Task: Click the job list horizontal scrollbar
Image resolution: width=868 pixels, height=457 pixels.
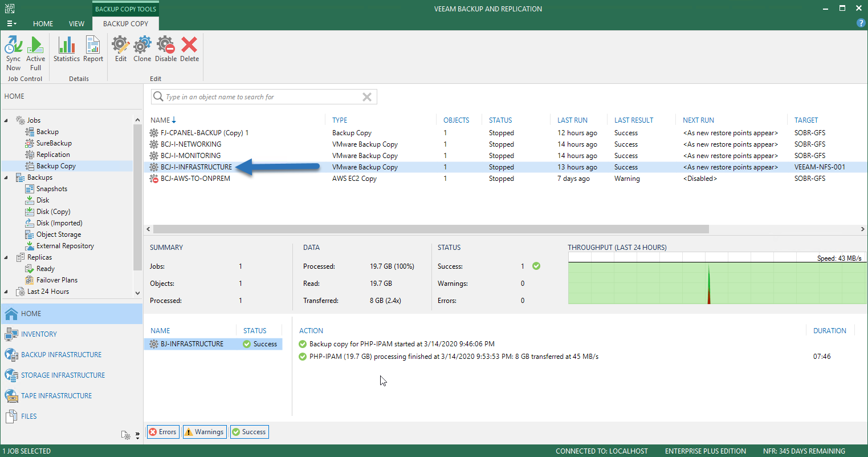Action: pyautogui.click(x=431, y=229)
